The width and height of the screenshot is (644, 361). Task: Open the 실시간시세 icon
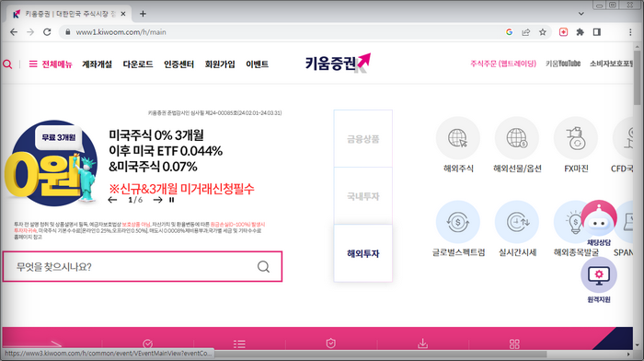tap(517, 223)
